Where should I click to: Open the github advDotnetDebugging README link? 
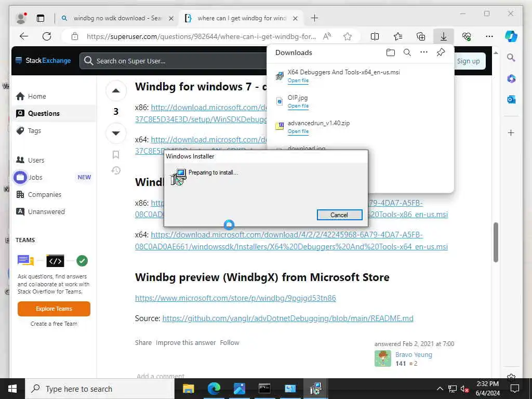288,318
